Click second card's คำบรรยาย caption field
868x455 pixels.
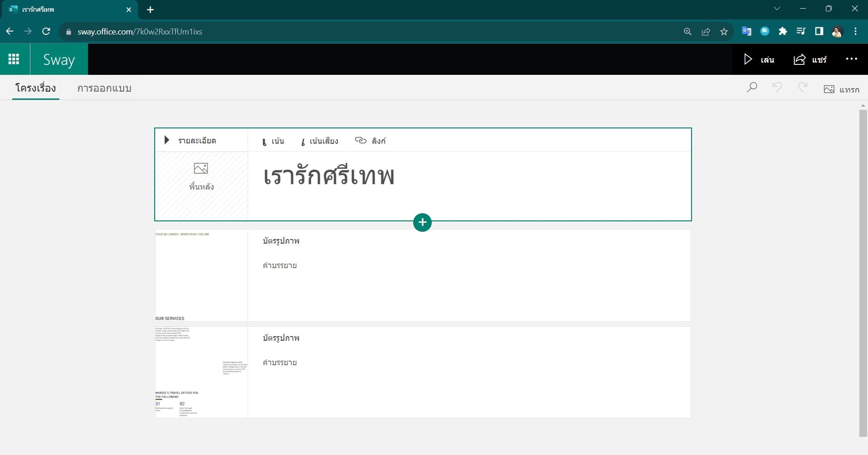pos(280,362)
